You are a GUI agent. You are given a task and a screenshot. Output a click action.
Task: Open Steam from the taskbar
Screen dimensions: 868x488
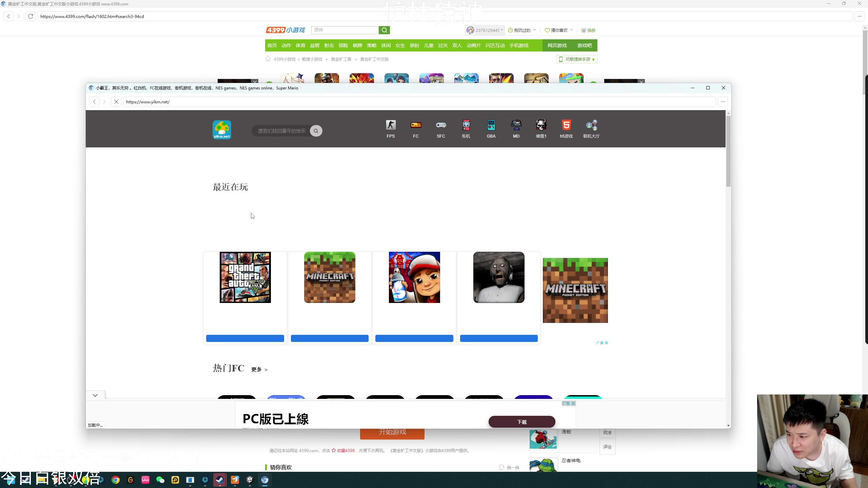pos(220,480)
